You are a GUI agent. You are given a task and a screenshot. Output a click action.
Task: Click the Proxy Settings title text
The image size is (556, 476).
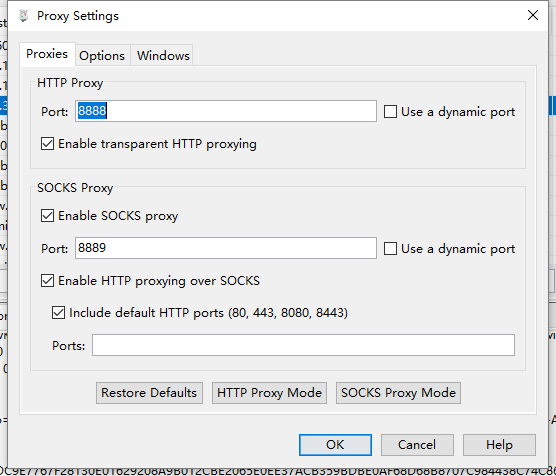pos(78,16)
